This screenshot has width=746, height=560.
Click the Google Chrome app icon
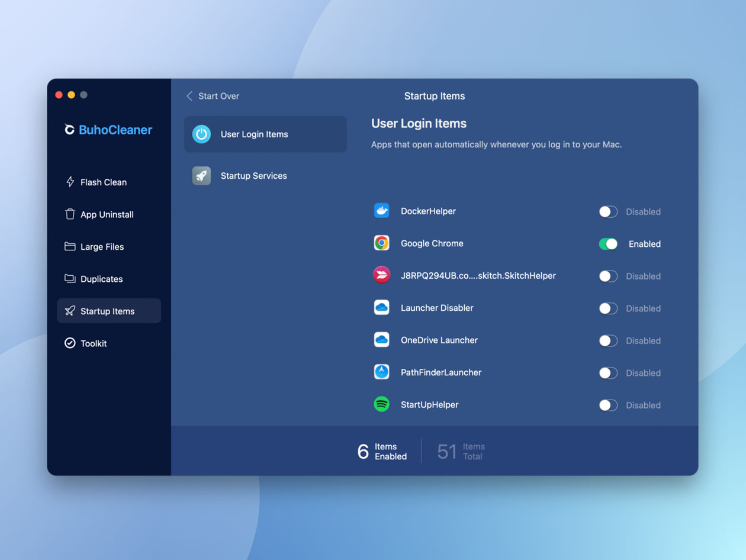(x=381, y=243)
